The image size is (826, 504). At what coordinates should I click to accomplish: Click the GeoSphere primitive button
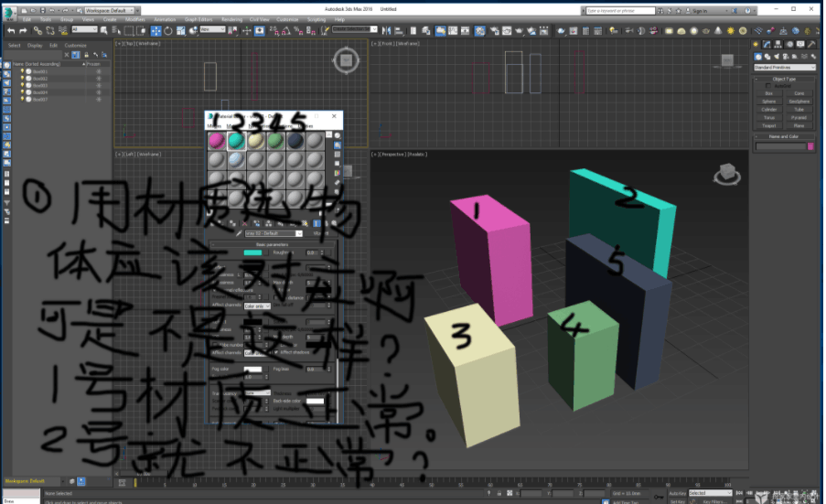tap(799, 101)
